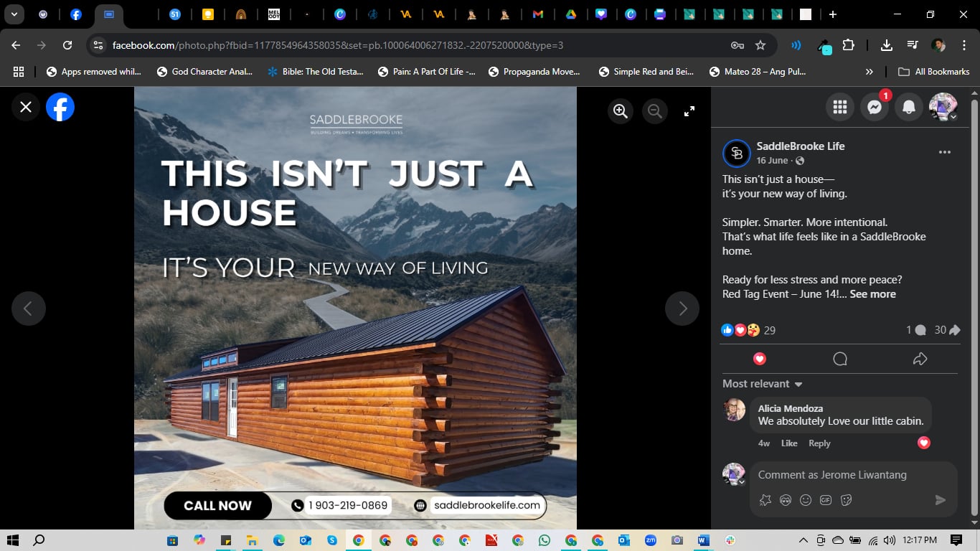The width and height of the screenshot is (980, 551).
Task: Open the Facebook menu grid
Action: 840,107
